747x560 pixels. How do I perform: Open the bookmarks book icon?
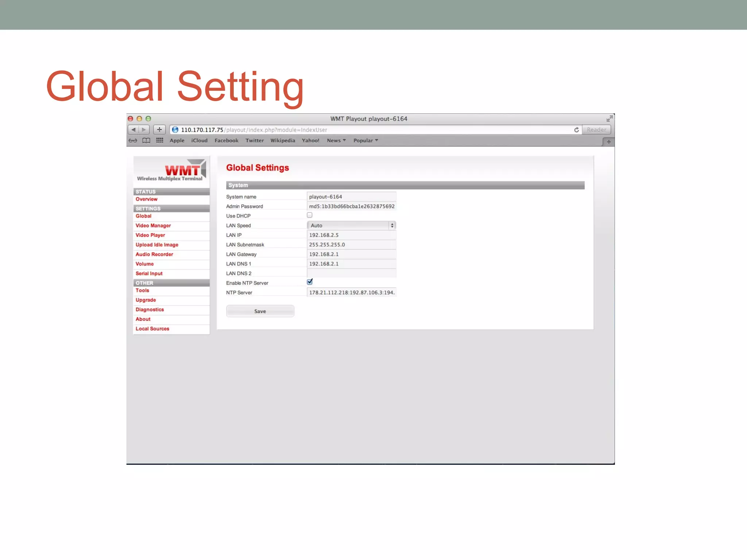[x=146, y=141]
